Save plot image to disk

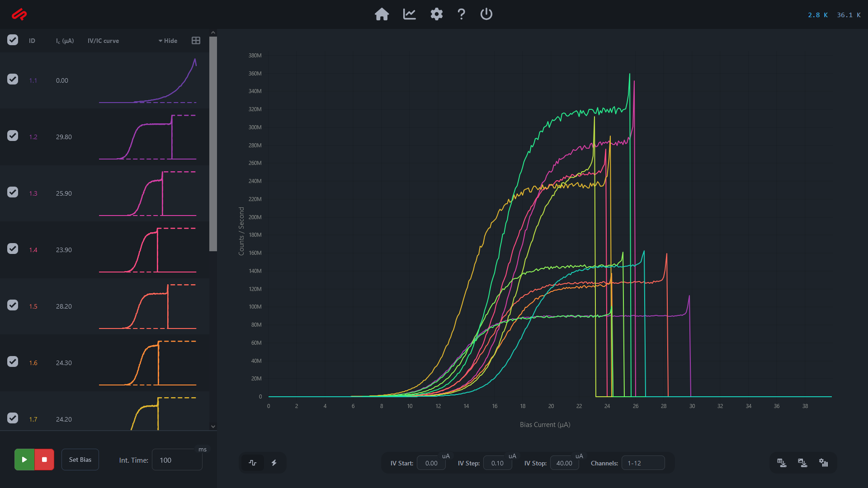point(802,463)
